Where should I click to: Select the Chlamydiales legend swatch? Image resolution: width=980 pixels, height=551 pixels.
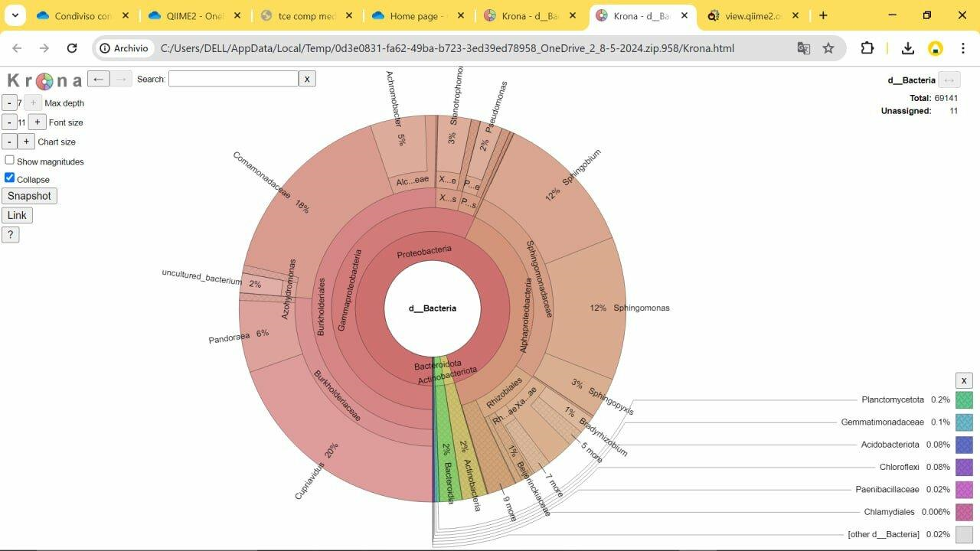[x=964, y=512]
